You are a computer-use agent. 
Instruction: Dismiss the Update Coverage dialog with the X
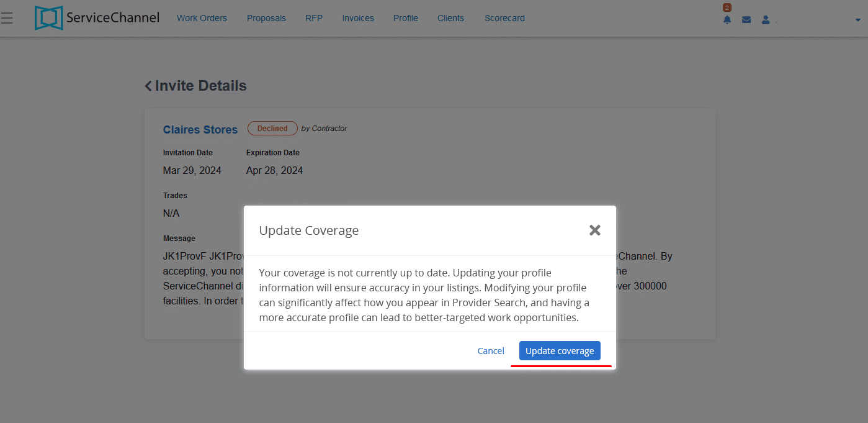coord(594,230)
